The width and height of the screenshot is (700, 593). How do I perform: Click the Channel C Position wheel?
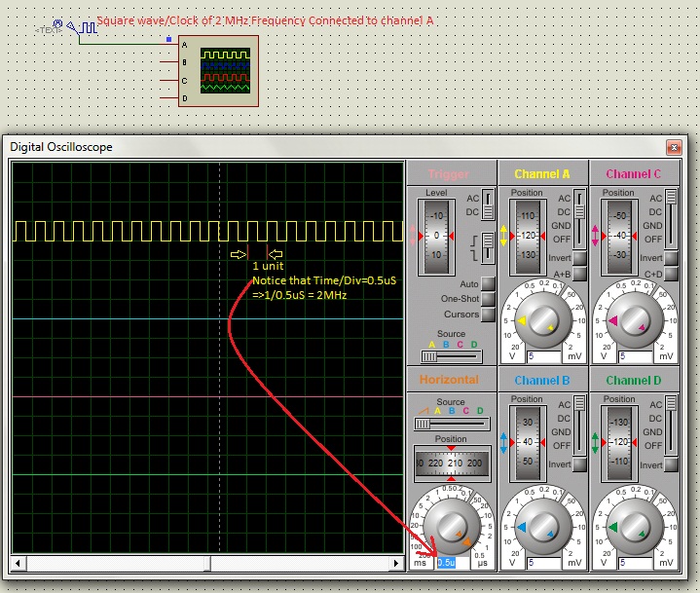pos(619,237)
